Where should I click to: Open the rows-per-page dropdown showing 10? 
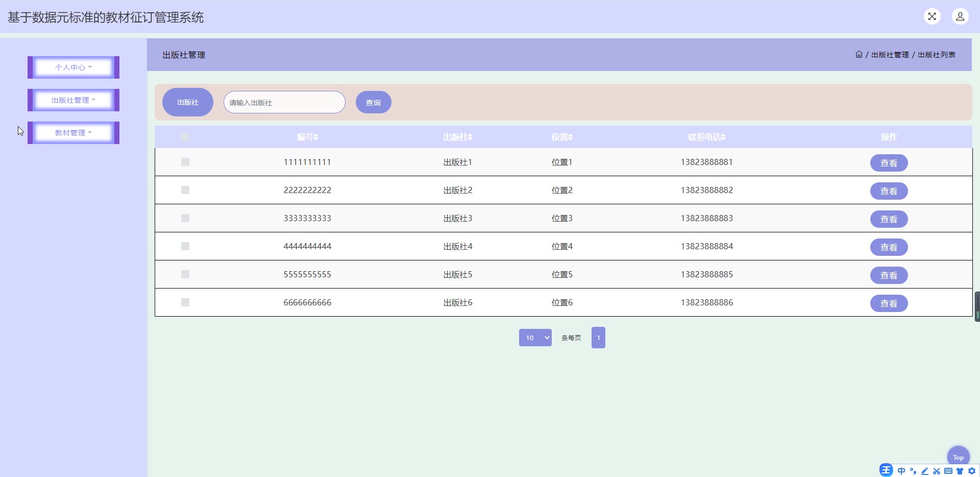point(535,338)
